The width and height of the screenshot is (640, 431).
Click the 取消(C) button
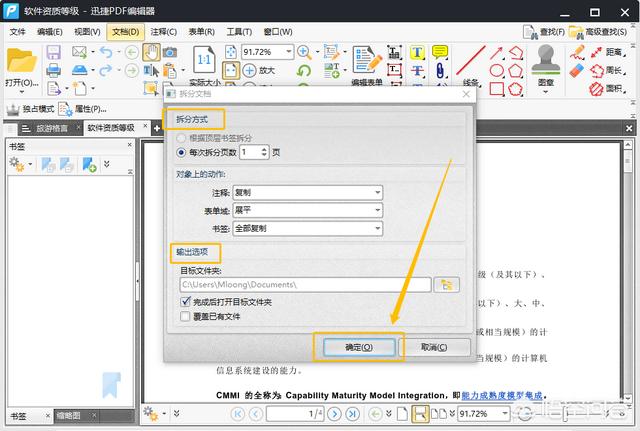(435, 346)
